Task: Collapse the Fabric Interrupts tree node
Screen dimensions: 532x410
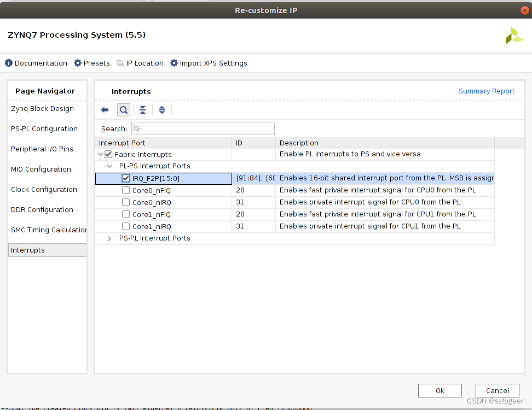Action: pos(100,155)
